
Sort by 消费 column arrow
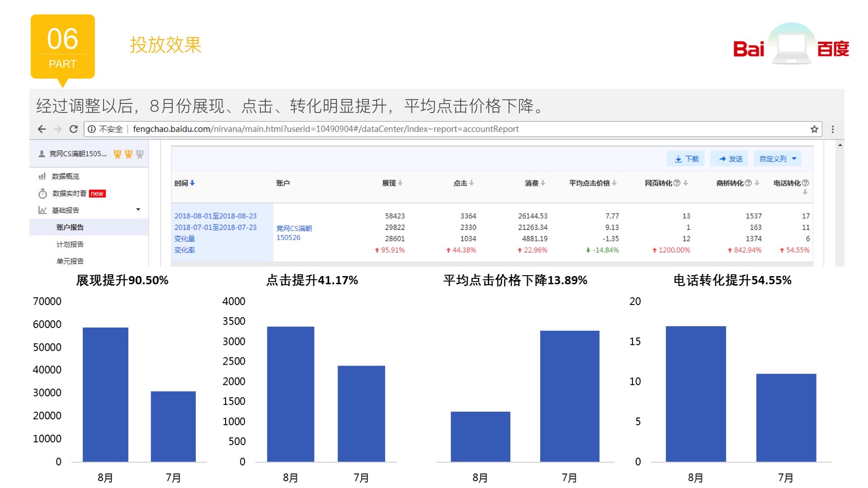coord(543,183)
